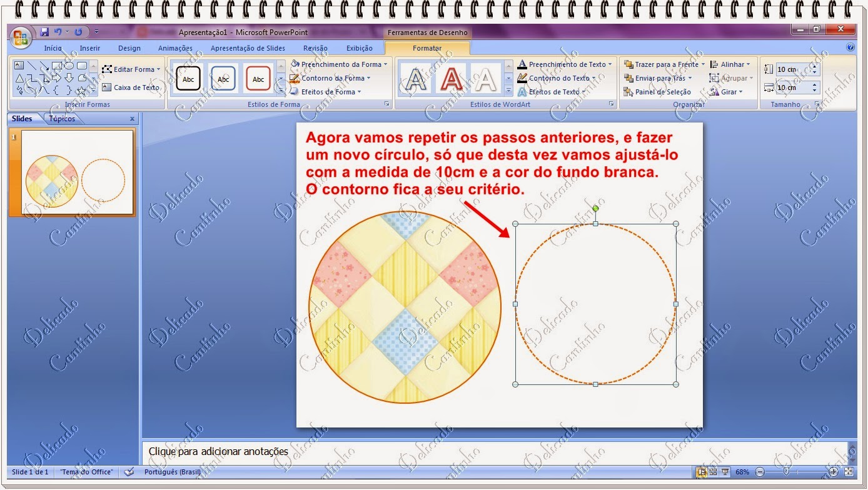Screen dimensions: 868x490
Task: Switch to the Animações tab
Action: point(175,48)
